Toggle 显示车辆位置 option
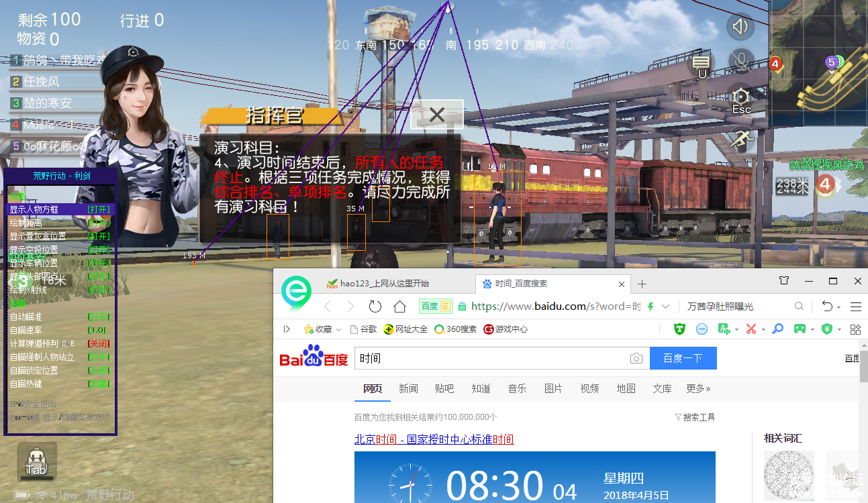The height and width of the screenshot is (503, 868). [x=60, y=263]
